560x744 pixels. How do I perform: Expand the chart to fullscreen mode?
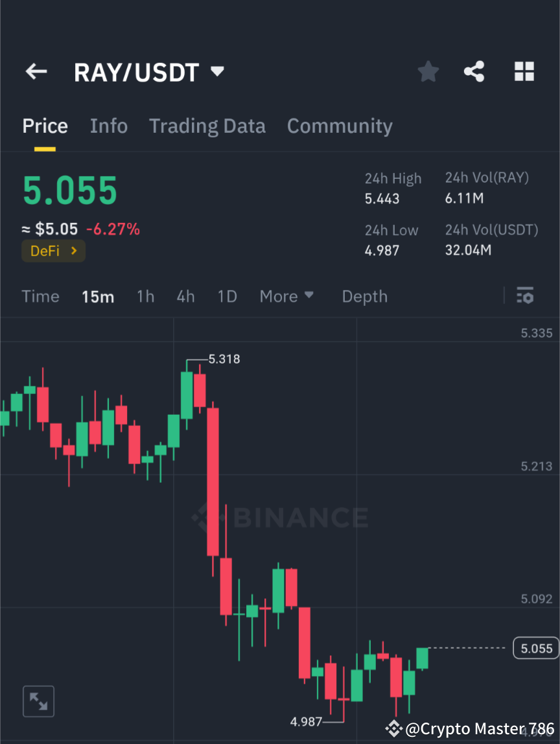click(38, 701)
